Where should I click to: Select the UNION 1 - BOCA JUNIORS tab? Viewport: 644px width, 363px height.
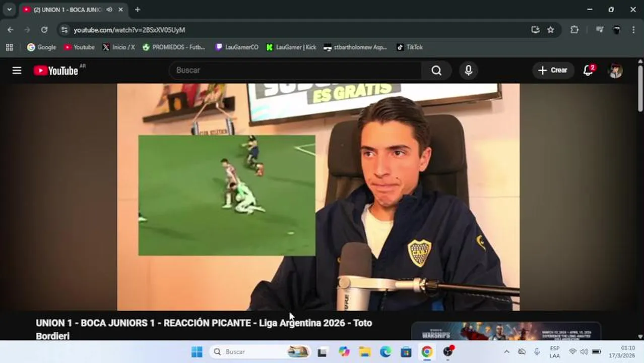pyautogui.click(x=67, y=10)
